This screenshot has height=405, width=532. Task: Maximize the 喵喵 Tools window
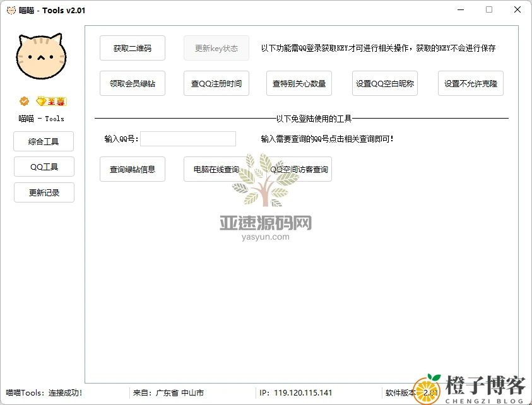pyautogui.click(x=489, y=10)
